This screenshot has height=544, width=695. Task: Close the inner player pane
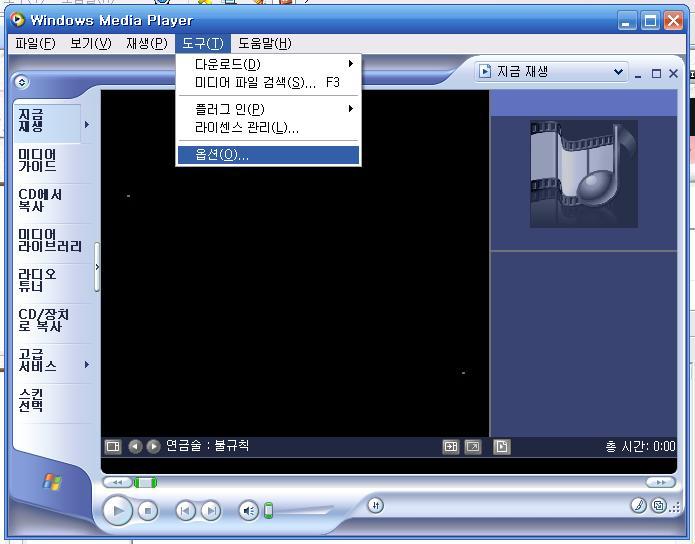coord(673,74)
